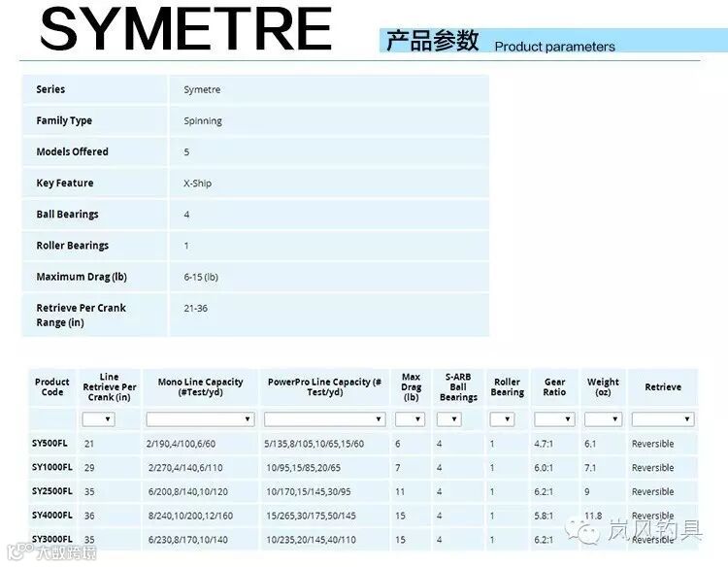The image size is (728, 567).
Task: Click the X-Ship value
Action: (x=197, y=183)
